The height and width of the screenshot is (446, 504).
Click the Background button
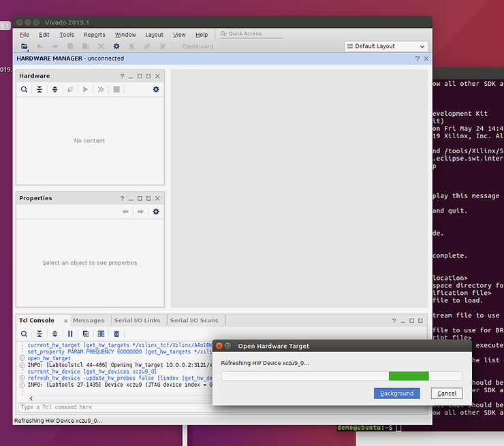(396, 394)
